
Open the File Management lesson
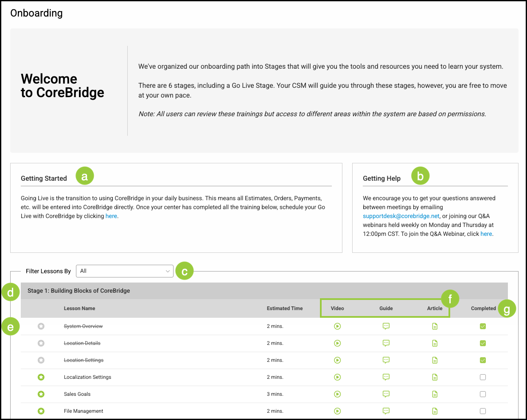coord(84,411)
